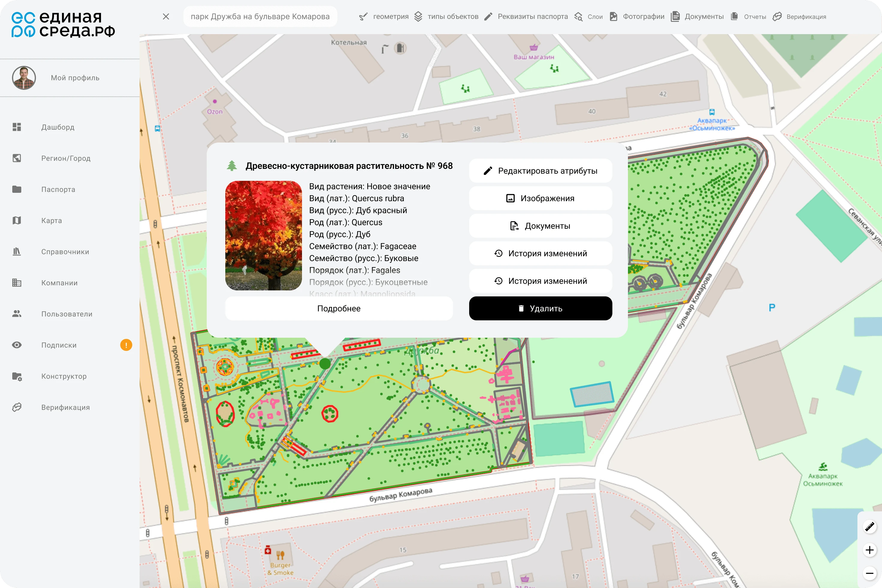Open the Конструктор sidebar item
This screenshot has height=588, width=882.
pos(64,376)
